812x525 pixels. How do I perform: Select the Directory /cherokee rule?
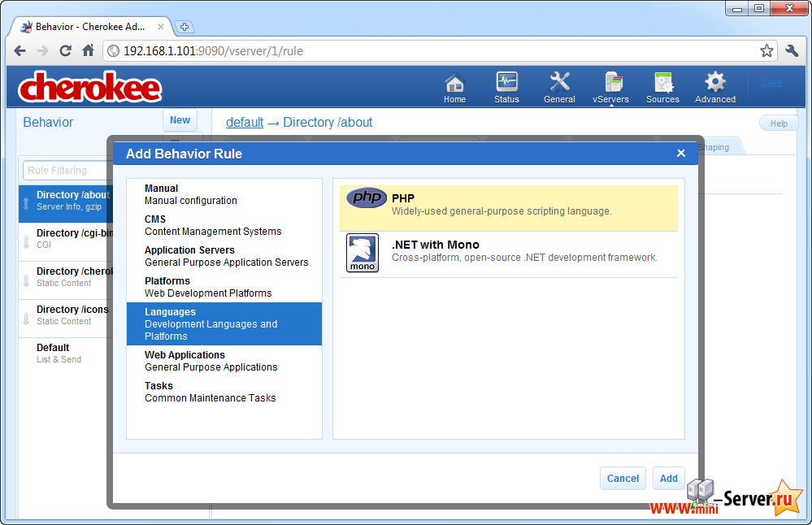pyautogui.click(x=66, y=280)
